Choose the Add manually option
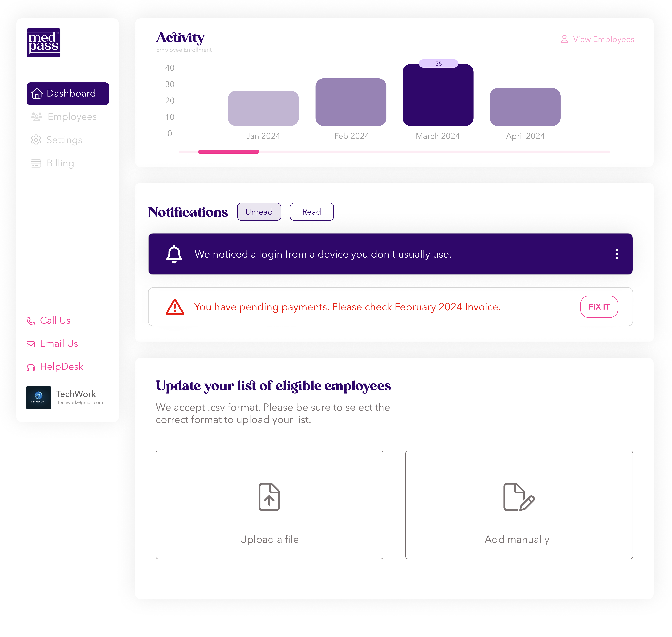The height and width of the screenshot is (637, 672). pos(519,505)
